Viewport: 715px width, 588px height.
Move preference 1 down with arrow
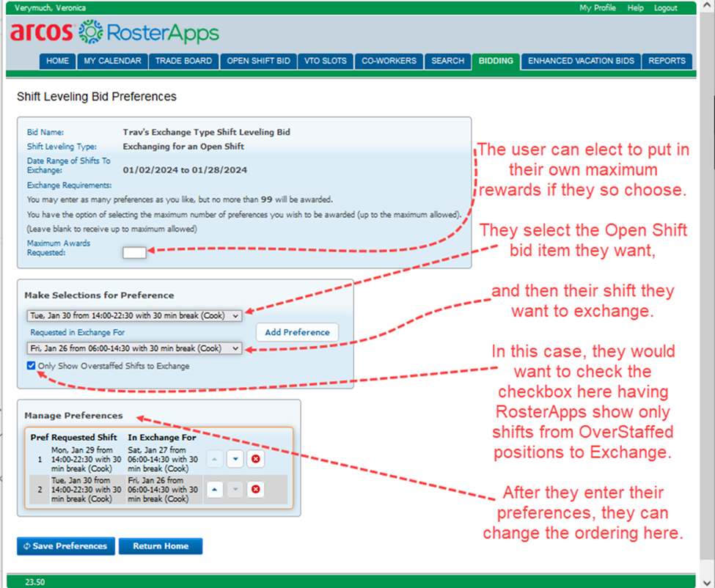point(235,459)
